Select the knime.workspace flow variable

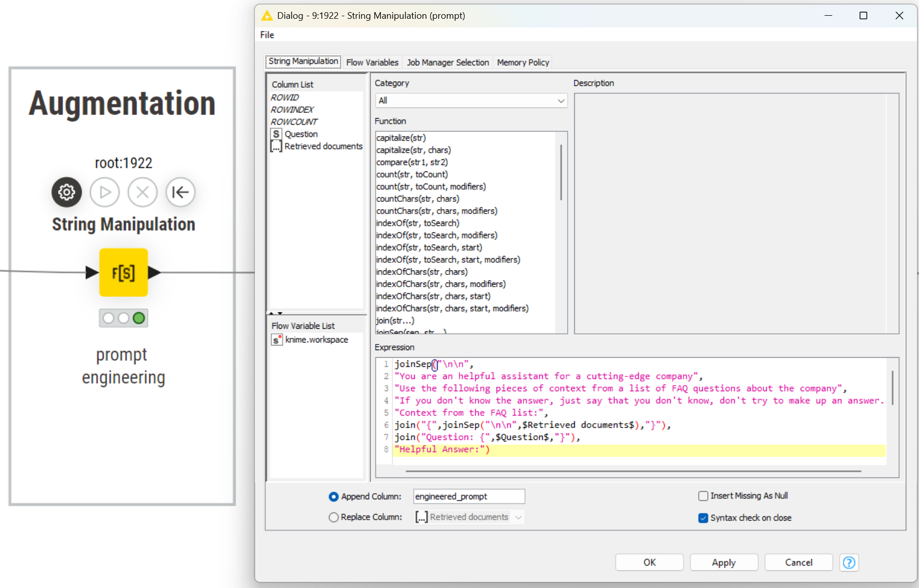[316, 339]
